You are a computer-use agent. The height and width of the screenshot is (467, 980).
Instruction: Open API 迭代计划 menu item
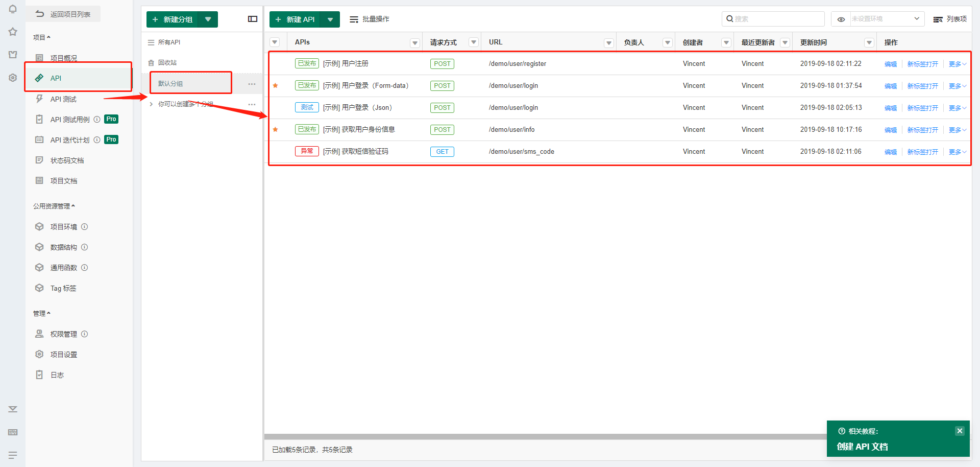[70, 139]
